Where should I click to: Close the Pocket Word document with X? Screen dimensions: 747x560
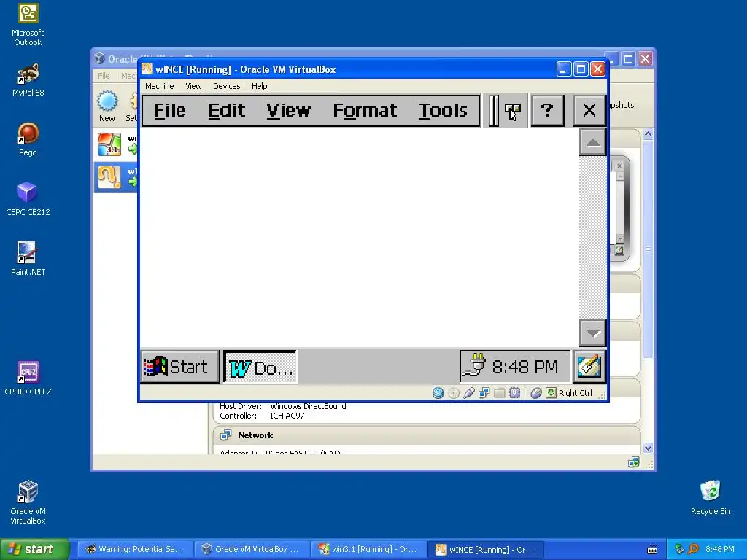pyautogui.click(x=589, y=111)
